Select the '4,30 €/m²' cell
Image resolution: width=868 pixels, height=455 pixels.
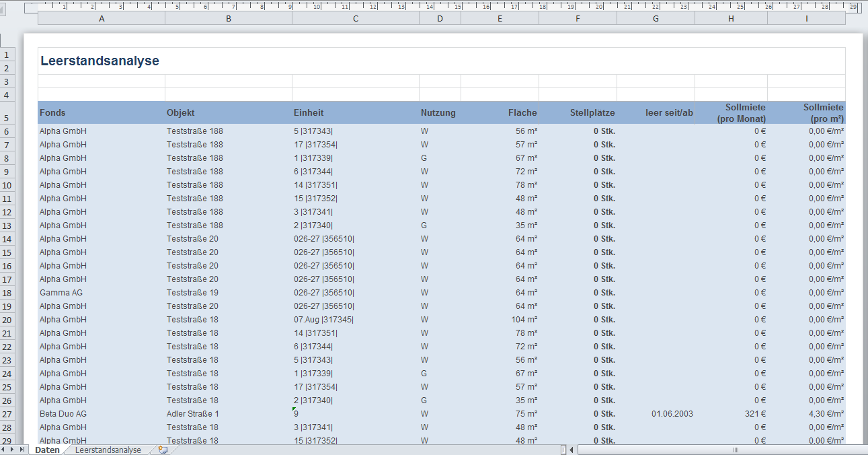click(x=807, y=414)
